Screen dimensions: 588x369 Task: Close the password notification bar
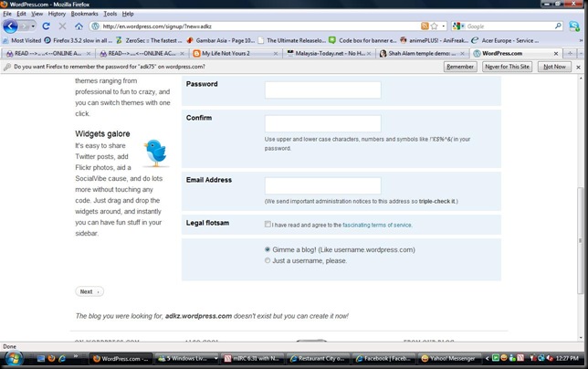[578, 67]
